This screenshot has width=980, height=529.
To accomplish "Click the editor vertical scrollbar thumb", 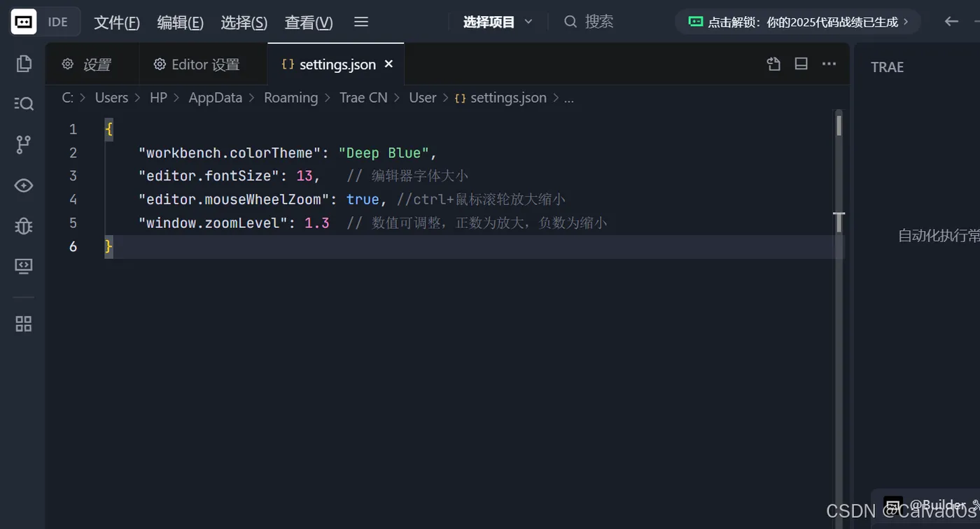I will tap(839, 126).
